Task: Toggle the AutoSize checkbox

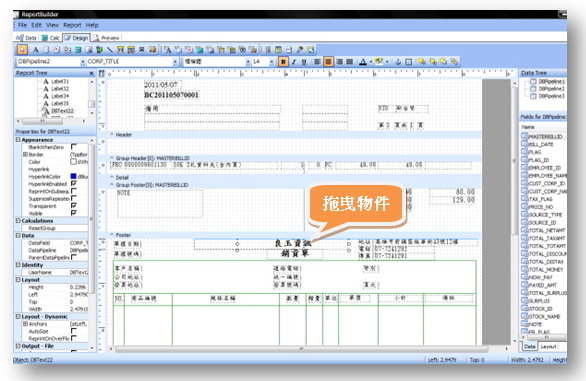Action: [74, 331]
